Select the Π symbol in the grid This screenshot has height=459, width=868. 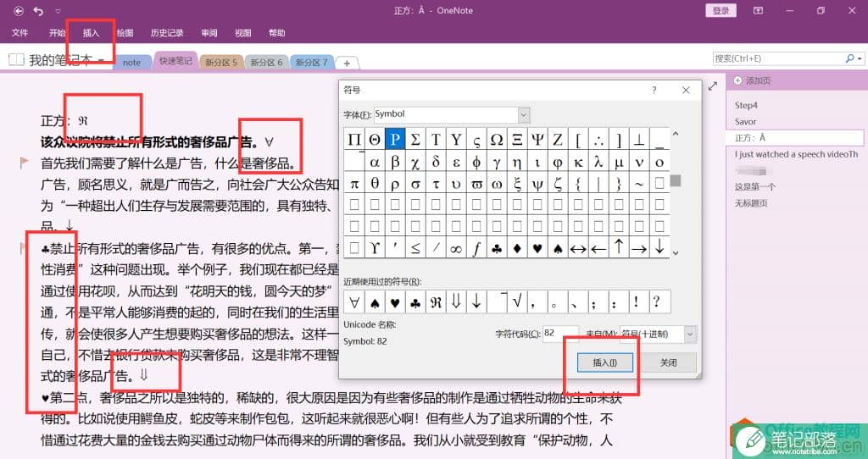(354, 139)
